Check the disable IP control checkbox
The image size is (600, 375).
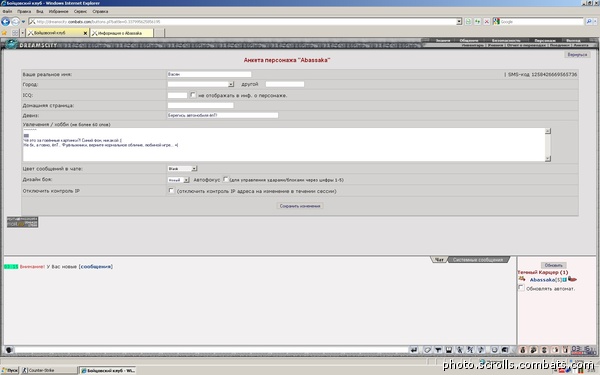pos(171,190)
